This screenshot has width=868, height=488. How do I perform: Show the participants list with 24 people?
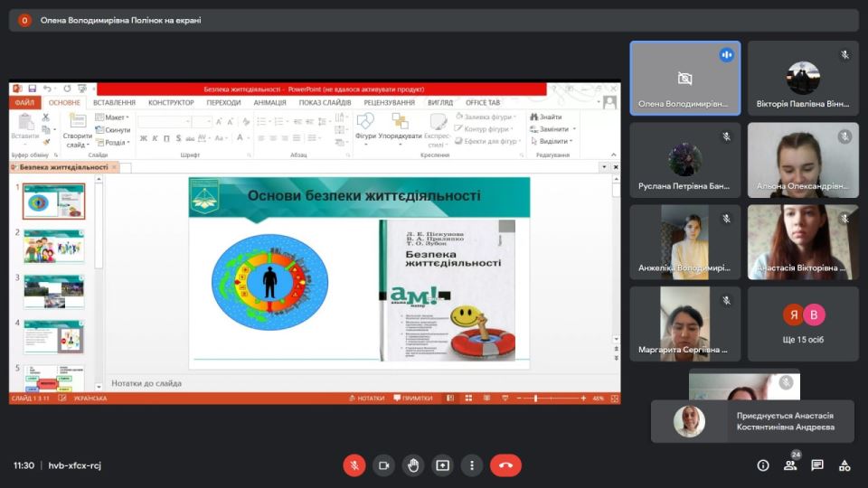tap(790, 465)
